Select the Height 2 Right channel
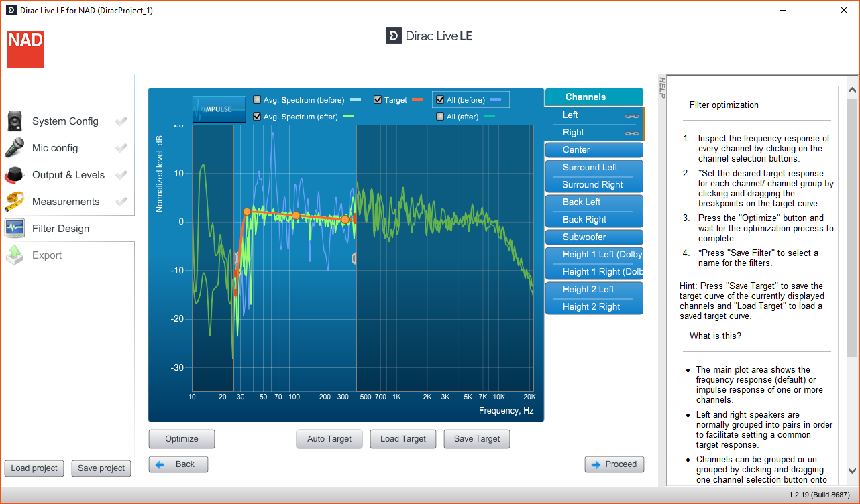 pos(594,307)
